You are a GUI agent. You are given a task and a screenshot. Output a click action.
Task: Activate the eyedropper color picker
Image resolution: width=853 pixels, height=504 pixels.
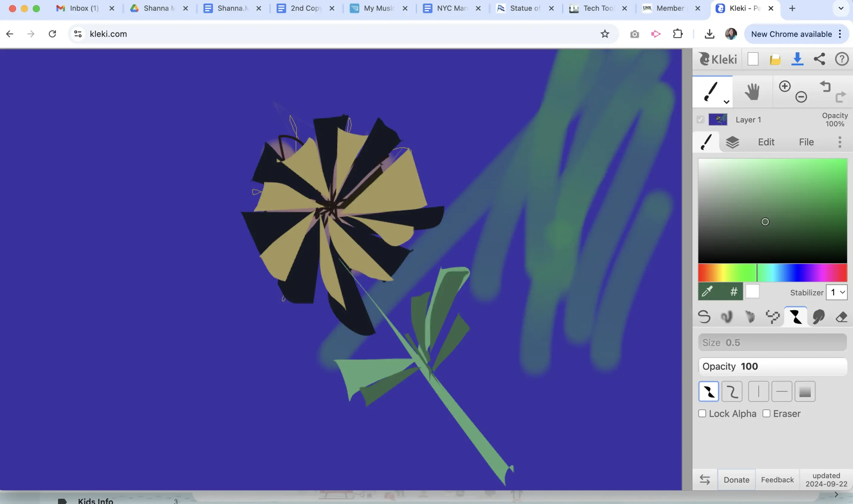point(707,291)
